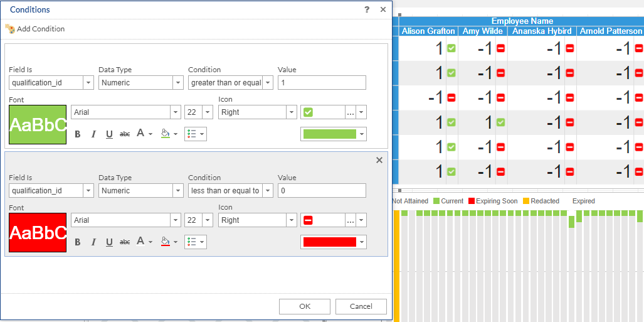The image size is (644, 322).
Task: Click the Employee Name header
Action: click(x=522, y=21)
